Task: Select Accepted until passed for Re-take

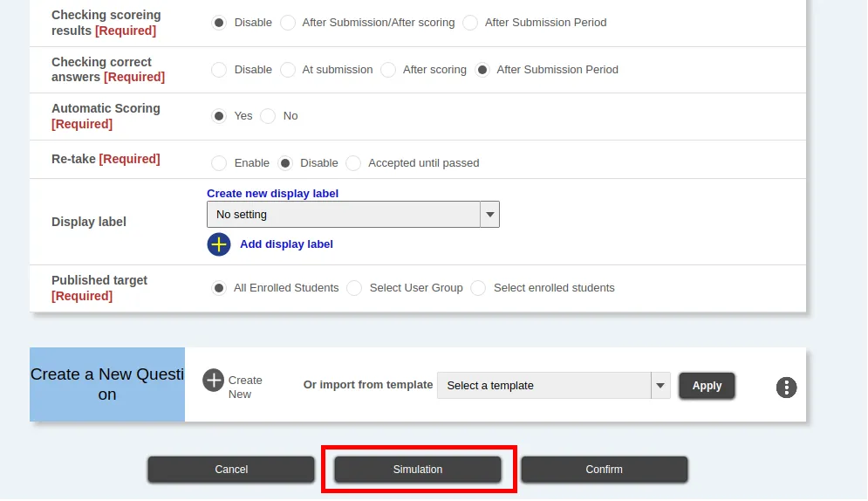Action: click(x=353, y=163)
